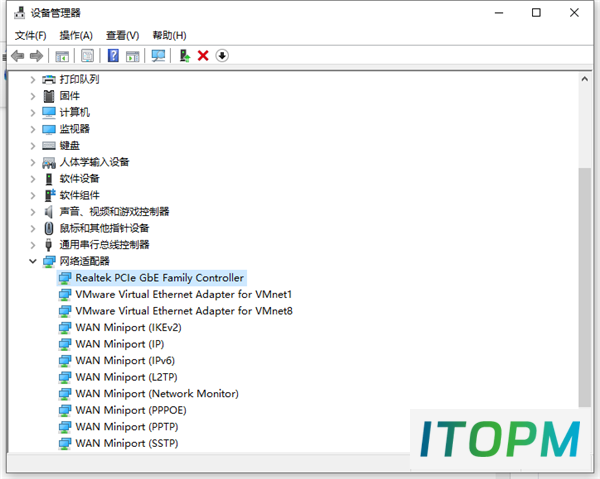Image resolution: width=600 pixels, height=479 pixels.
Task: Expand the 鼠标和其他指针设备 node
Action: [33, 228]
